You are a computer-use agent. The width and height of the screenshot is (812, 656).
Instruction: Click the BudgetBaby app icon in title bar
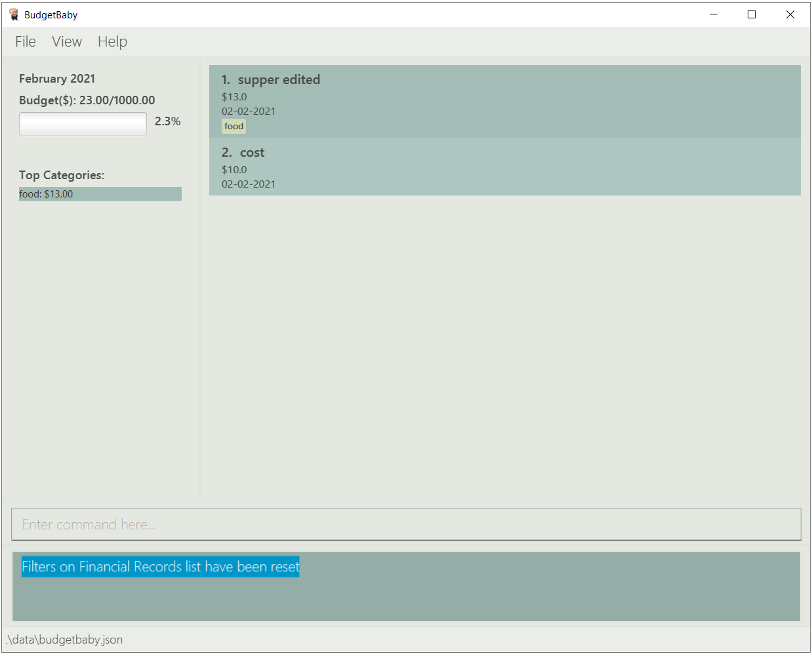[14, 14]
